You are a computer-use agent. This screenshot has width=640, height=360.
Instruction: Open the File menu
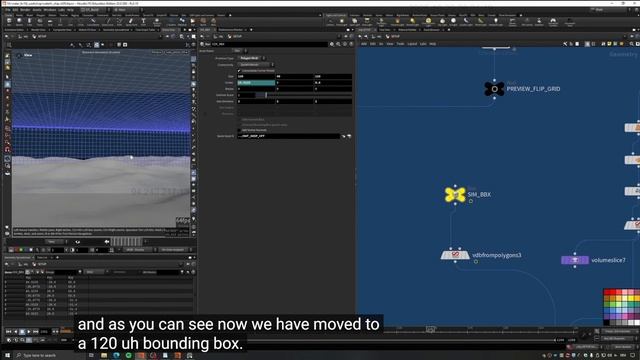[7, 9]
